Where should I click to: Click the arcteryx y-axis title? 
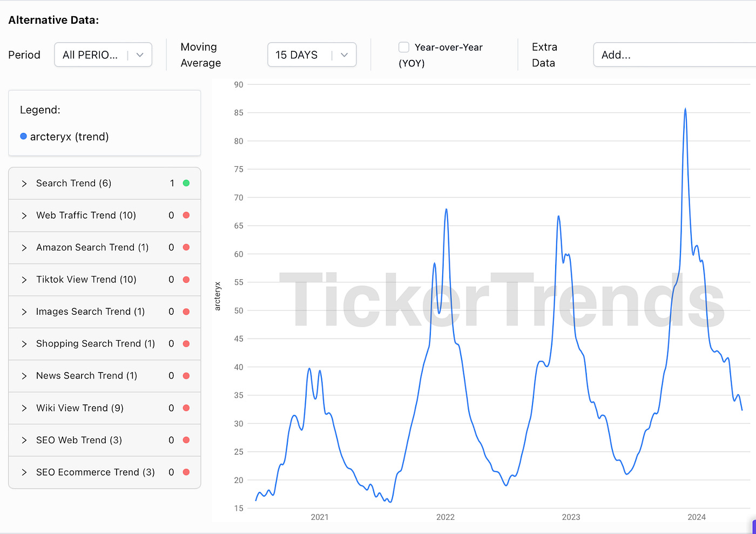[218, 296]
